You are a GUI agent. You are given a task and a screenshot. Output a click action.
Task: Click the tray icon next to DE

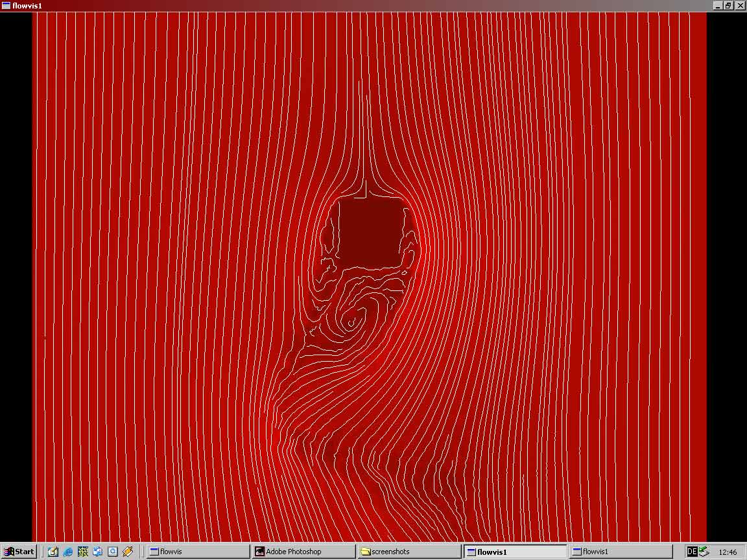[704, 552]
